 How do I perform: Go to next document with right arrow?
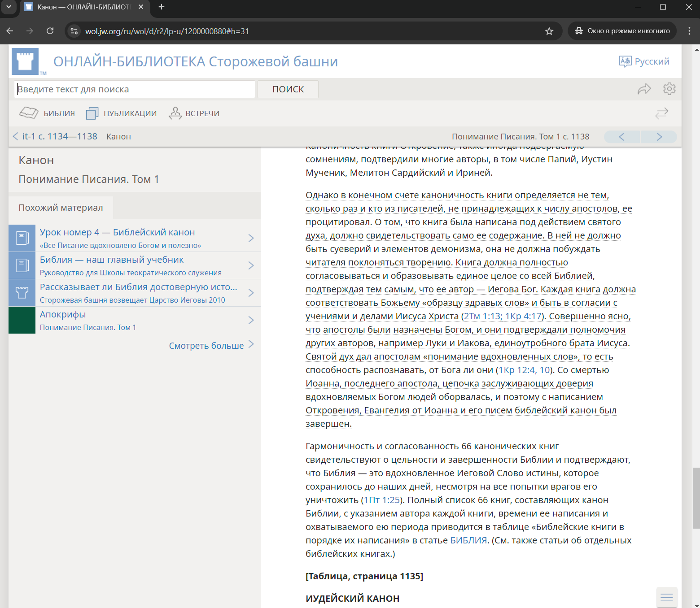coord(659,137)
